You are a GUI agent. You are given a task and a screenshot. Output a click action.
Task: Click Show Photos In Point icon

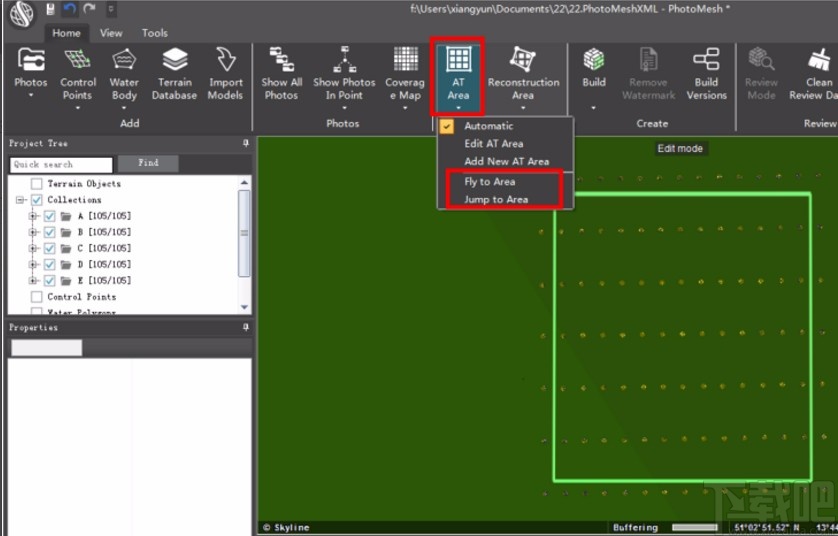pyautogui.click(x=344, y=59)
